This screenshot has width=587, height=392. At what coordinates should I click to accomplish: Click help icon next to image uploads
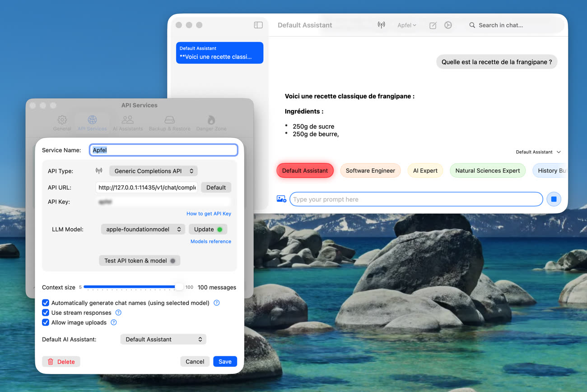pyautogui.click(x=114, y=323)
